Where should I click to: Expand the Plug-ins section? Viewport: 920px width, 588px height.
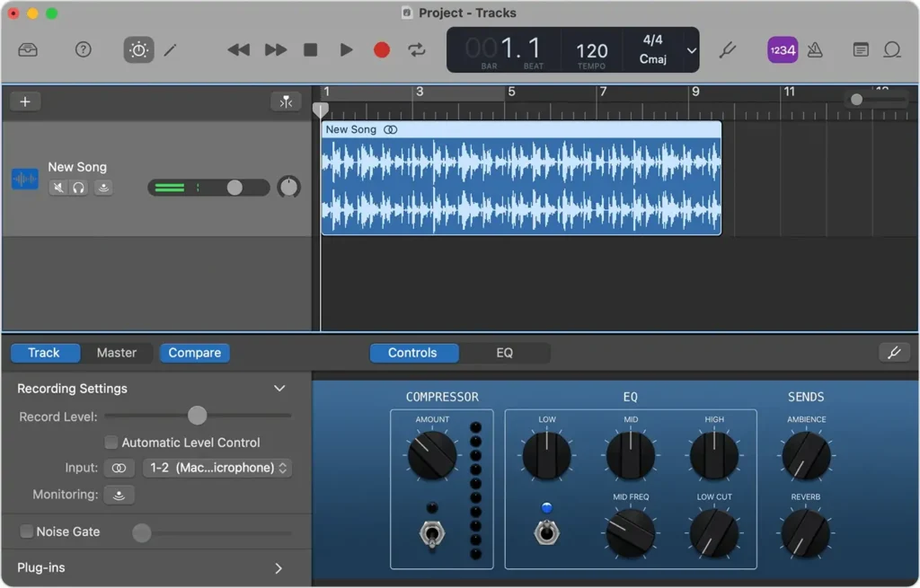point(279,568)
